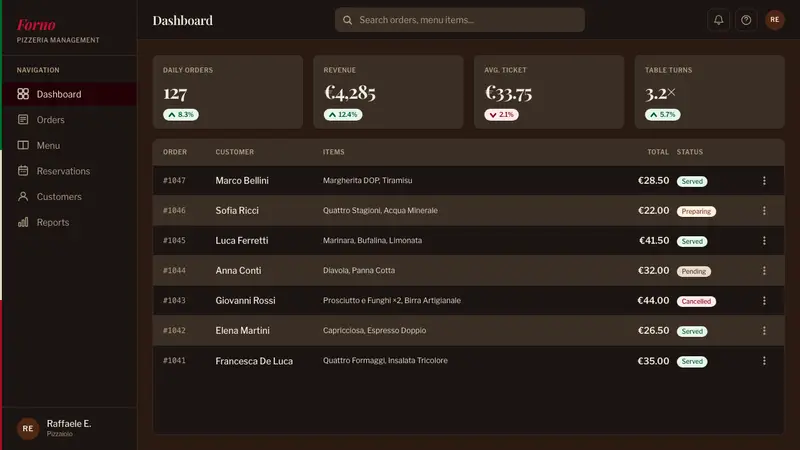Click customer name Anna Conti
The image size is (800, 450).
pos(238,270)
